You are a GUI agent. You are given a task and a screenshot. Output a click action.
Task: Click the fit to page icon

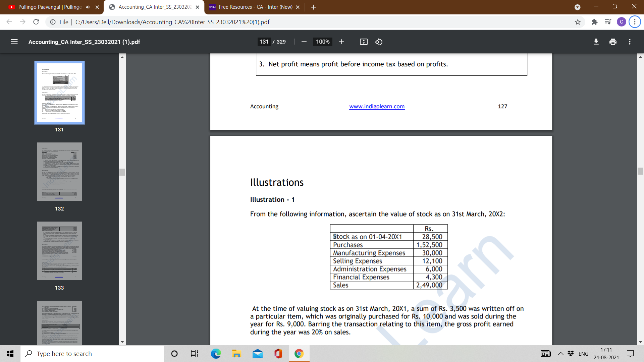pyautogui.click(x=364, y=42)
